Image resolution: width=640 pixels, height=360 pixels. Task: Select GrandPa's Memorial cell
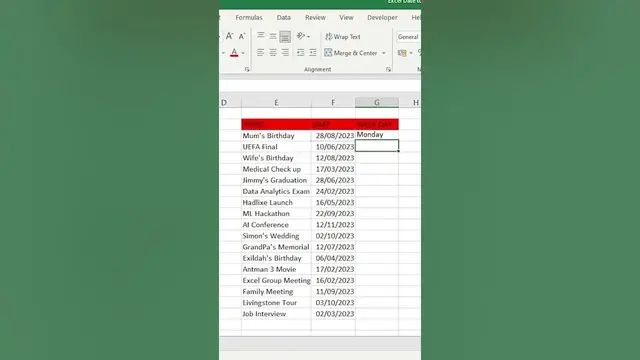(276, 247)
